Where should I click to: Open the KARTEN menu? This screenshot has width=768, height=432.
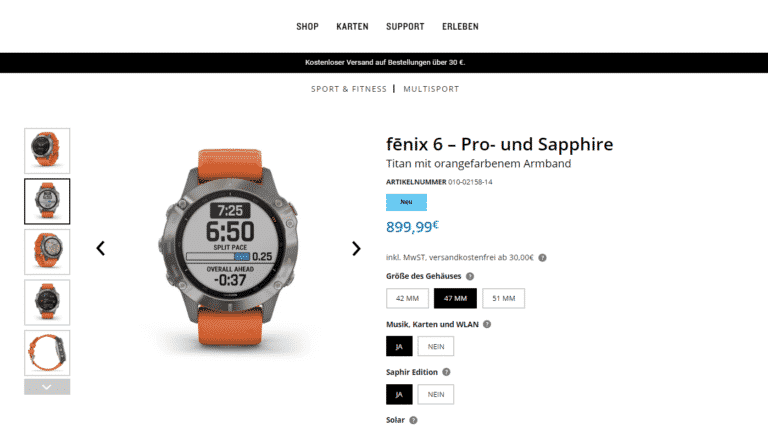352,26
